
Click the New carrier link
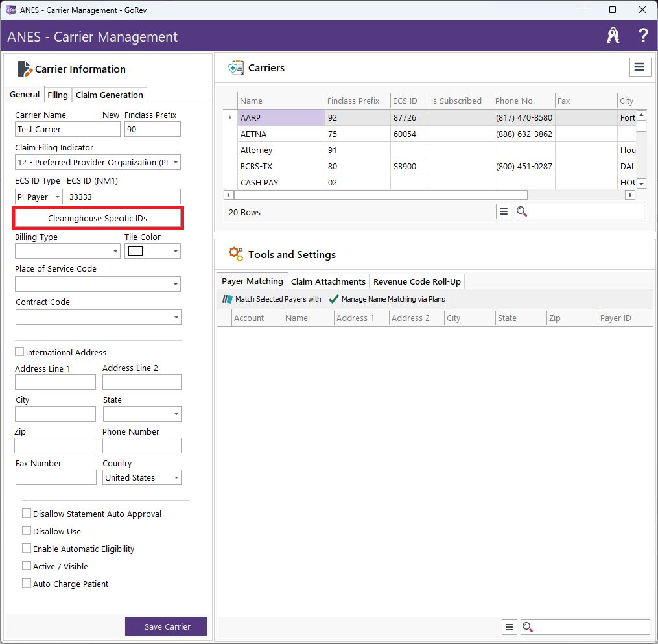coord(111,115)
